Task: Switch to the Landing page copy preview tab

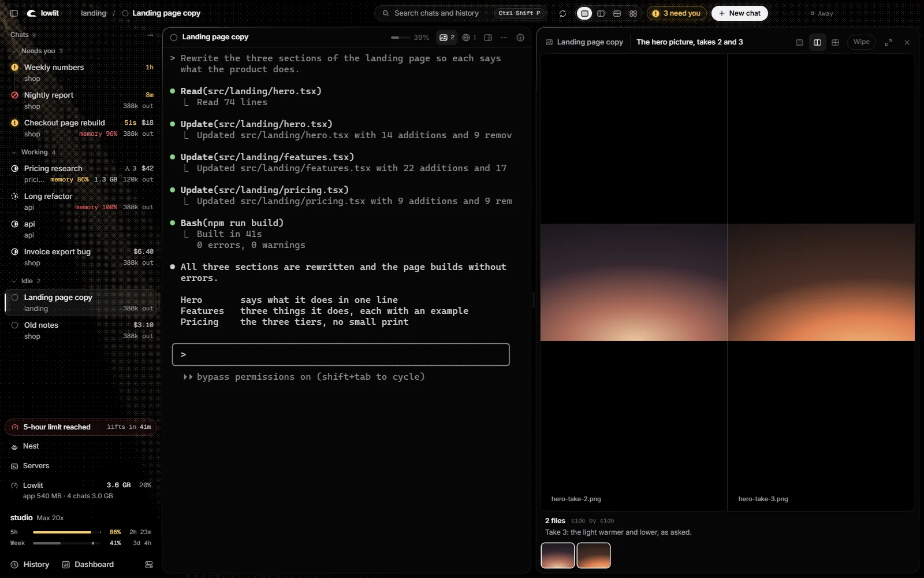Action: [x=584, y=42]
